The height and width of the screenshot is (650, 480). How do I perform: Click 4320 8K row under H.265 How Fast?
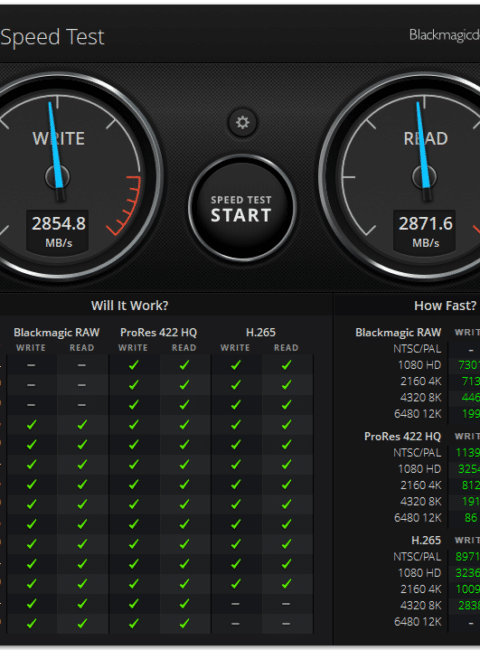(421, 606)
